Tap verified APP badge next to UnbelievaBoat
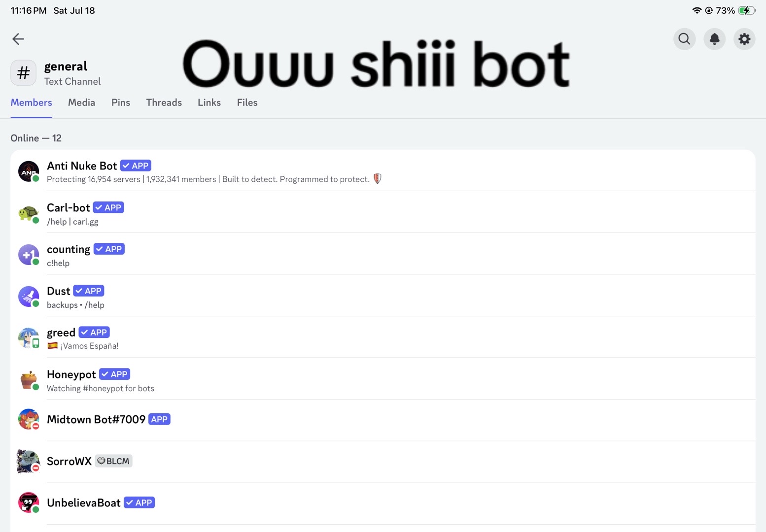 point(139,502)
